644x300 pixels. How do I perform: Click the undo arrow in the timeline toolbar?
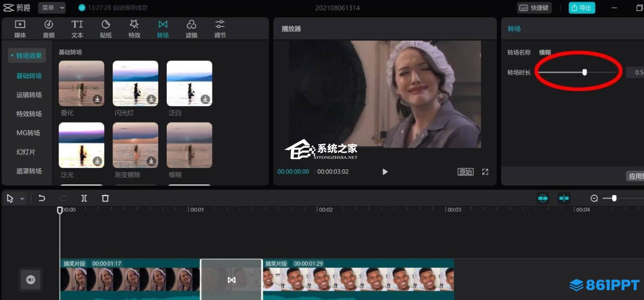click(x=42, y=198)
